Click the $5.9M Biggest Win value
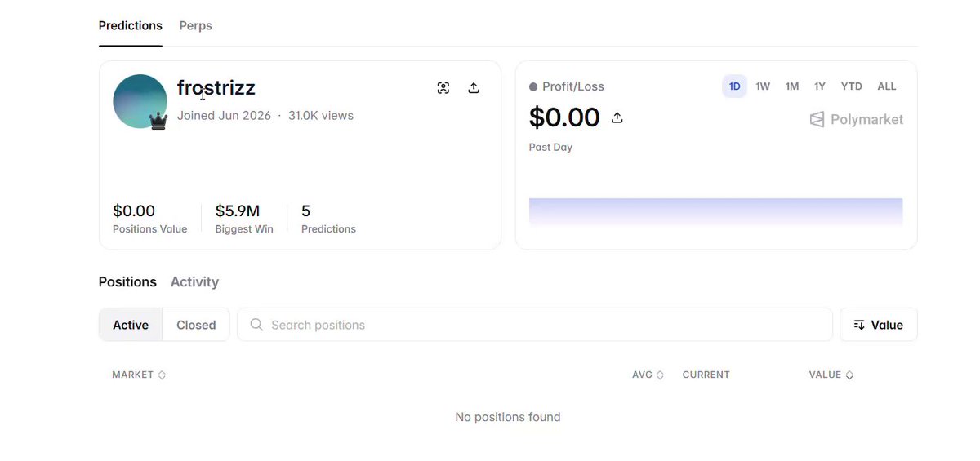This screenshot has height=461, width=980. point(238,211)
